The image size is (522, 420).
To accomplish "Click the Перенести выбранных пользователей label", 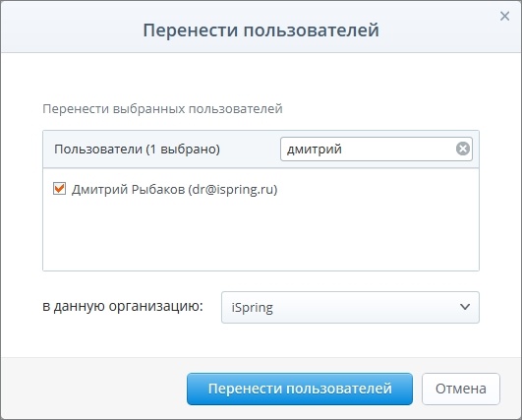I will click(162, 108).
